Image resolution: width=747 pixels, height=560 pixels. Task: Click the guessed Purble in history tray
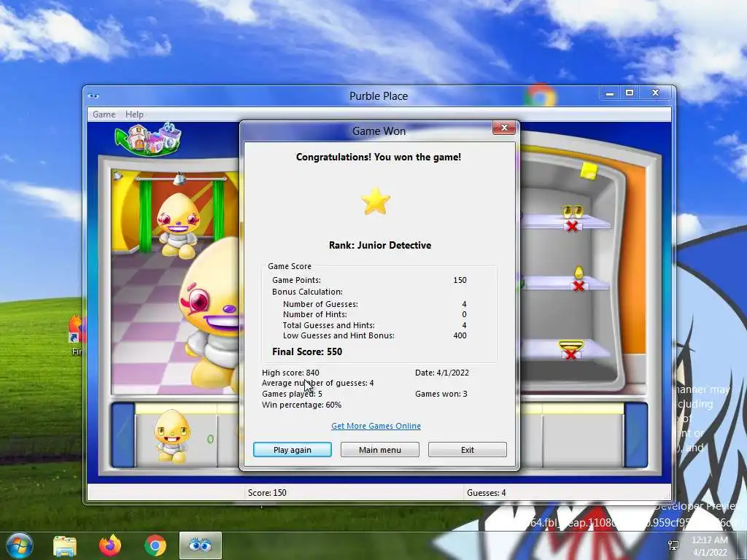tap(171, 436)
